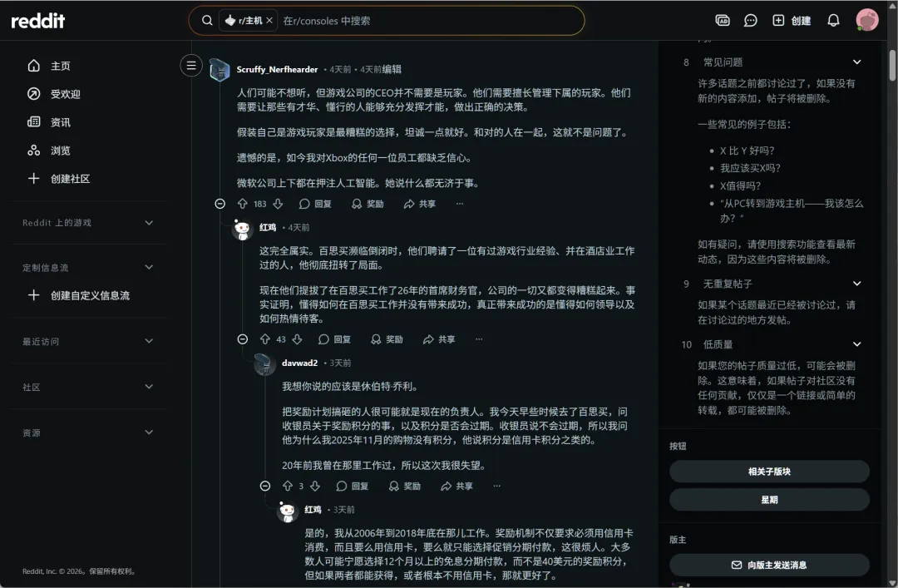
Task: Open Scruffy_Nerfhearder avatar
Action: click(x=220, y=70)
